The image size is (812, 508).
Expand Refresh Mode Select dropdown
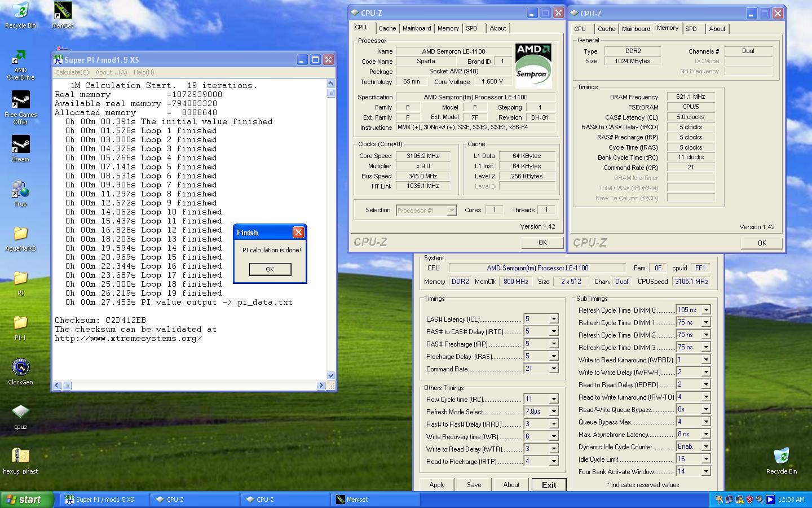click(554, 411)
